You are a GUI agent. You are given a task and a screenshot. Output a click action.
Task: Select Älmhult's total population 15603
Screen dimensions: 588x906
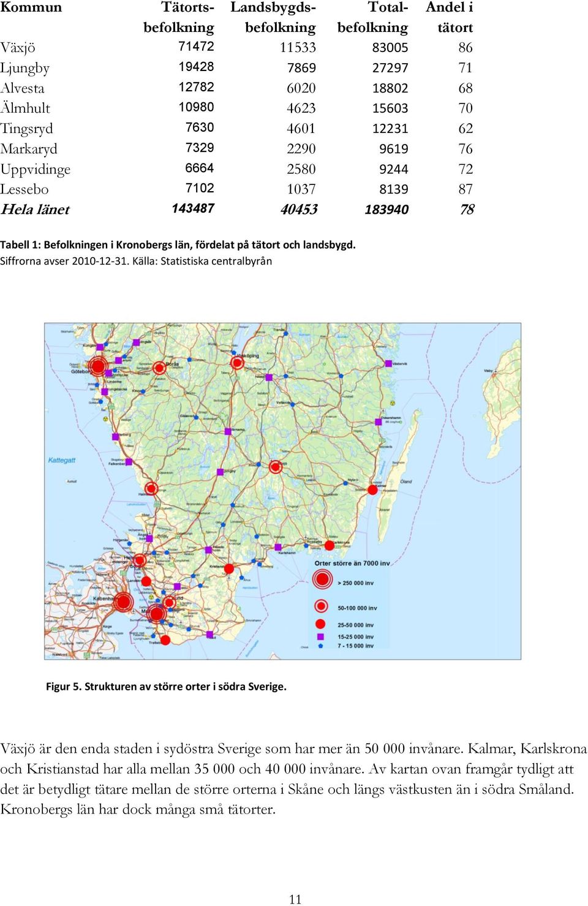point(390,108)
